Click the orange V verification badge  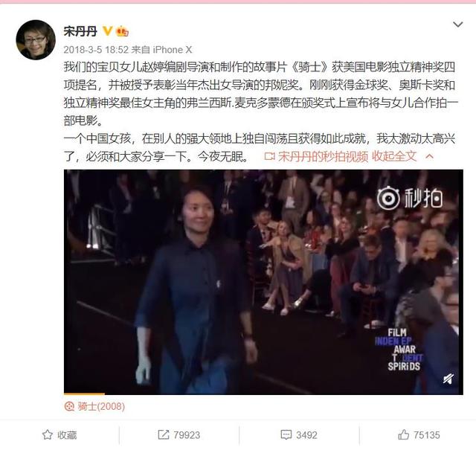pyautogui.click(x=107, y=31)
